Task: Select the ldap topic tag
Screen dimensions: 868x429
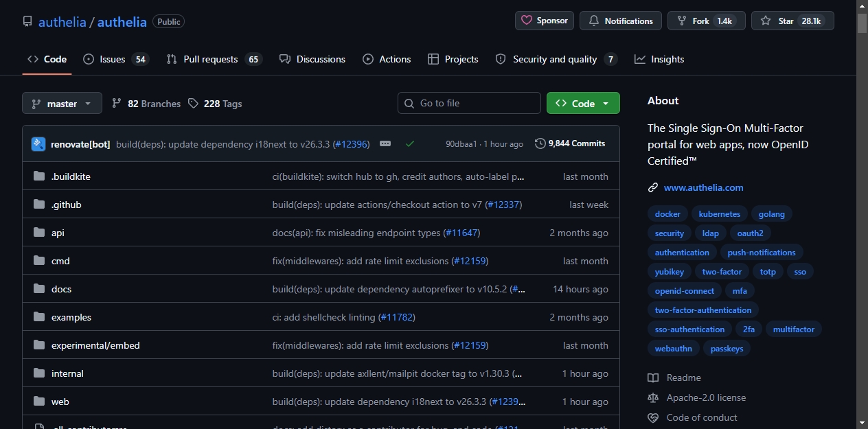Action: [711, 233]
